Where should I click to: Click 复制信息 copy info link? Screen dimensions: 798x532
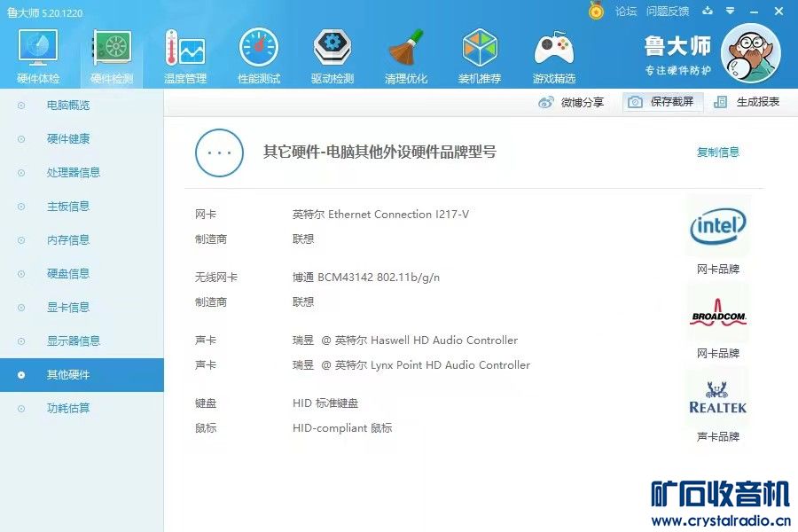point(718,152)
